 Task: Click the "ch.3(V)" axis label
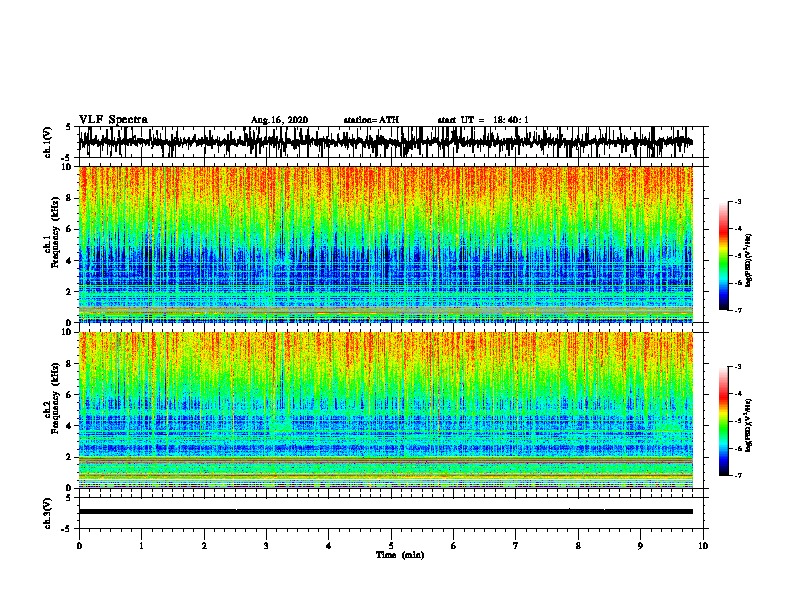(x=48, y=513)
